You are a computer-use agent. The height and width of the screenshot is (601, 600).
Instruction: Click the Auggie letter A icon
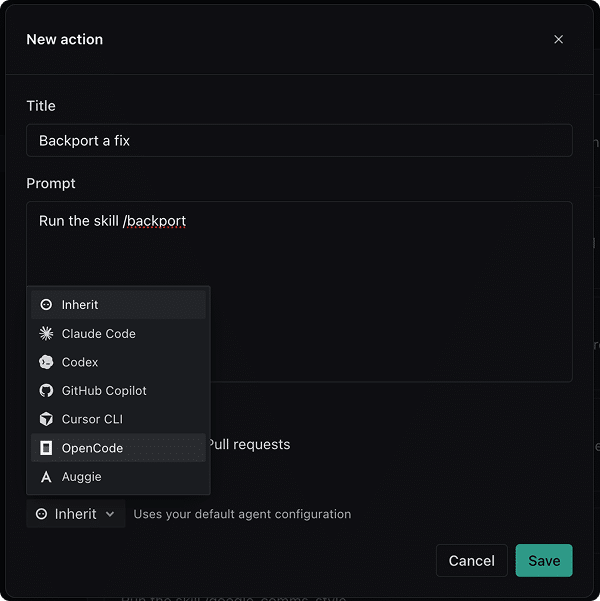point(46,477)
